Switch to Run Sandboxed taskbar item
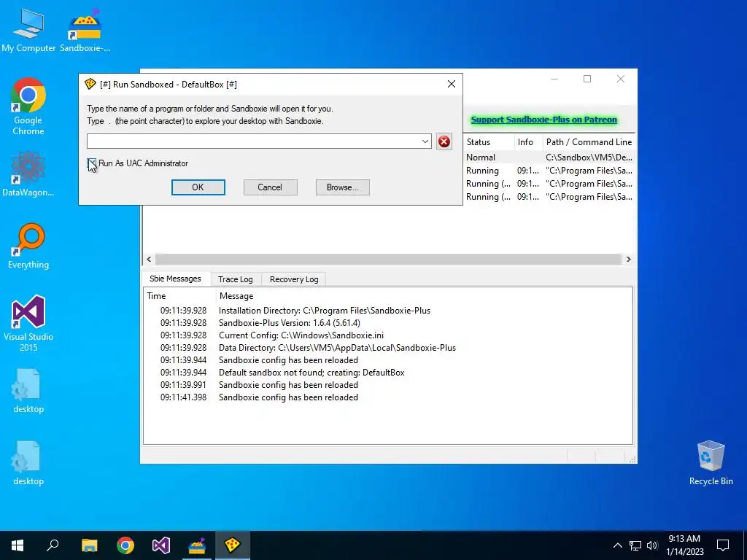This screenshot has height=560, width=747. point(233,545)
